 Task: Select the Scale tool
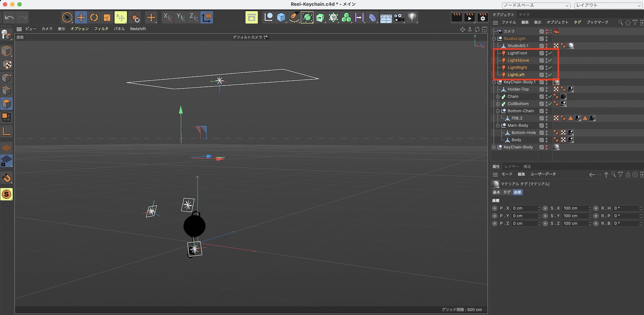click(x=107, y=17)
